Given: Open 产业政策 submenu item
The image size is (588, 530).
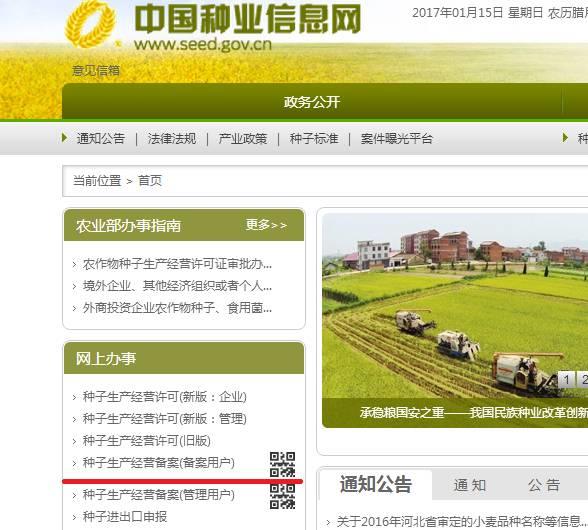Looking at the screenshot, I should [243, 138].
